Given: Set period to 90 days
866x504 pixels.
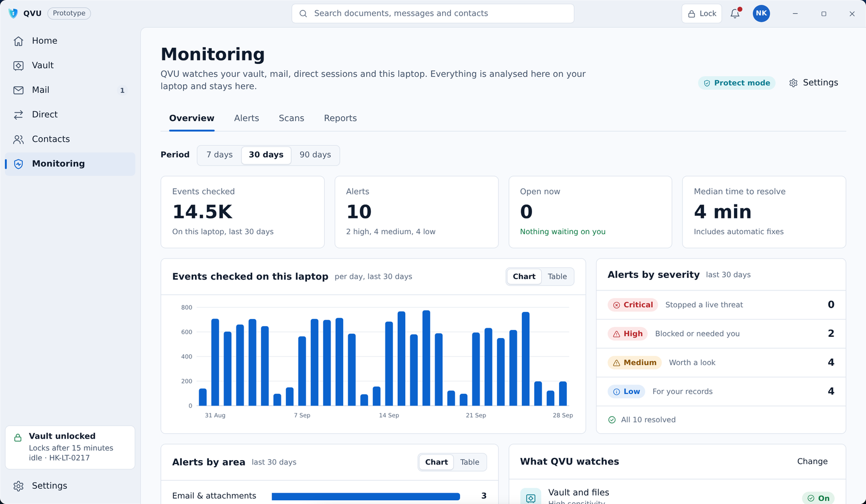Looking at the screenshot, I should point(316,155).
